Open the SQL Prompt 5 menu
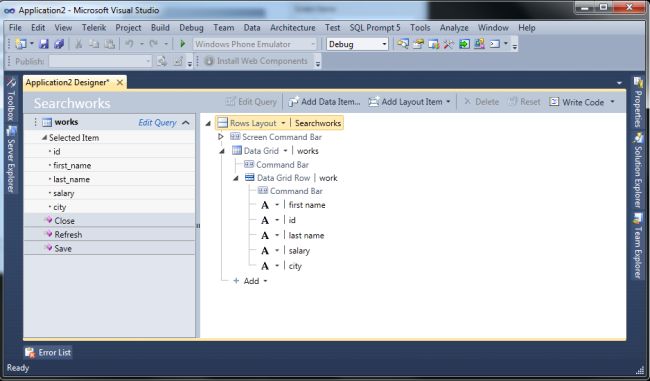Screen dimensions: 650x381 375,28
